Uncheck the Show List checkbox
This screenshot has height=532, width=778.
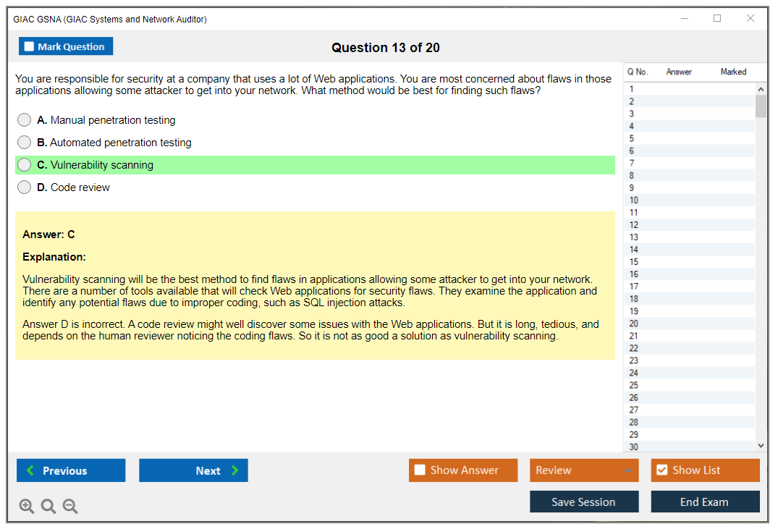tap(661, 470)
